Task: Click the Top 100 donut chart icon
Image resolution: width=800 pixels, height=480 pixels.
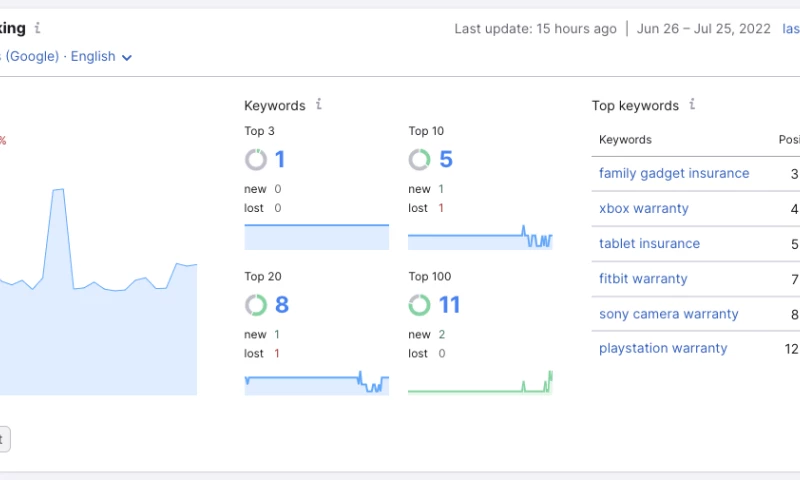Action: (419, 305)
